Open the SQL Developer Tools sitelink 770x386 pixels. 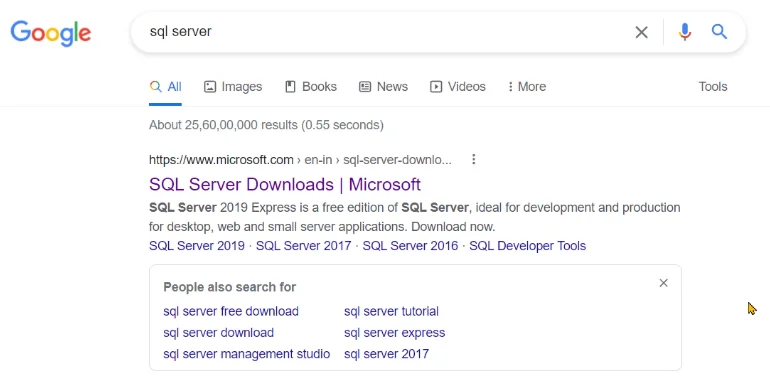527,246
